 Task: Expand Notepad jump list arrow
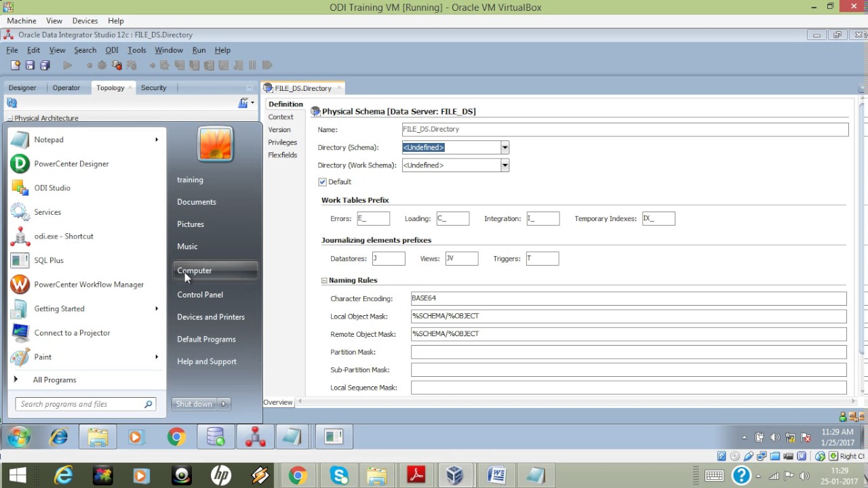157,140
